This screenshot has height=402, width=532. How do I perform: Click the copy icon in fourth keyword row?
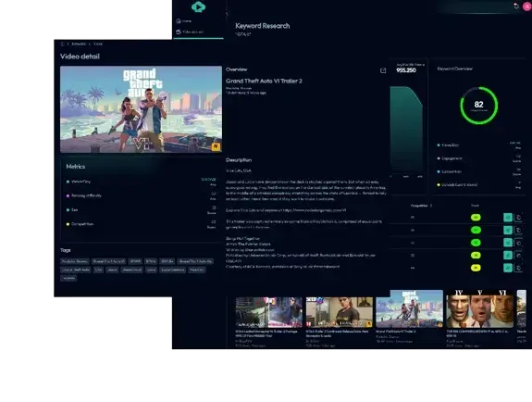point(518,256)
